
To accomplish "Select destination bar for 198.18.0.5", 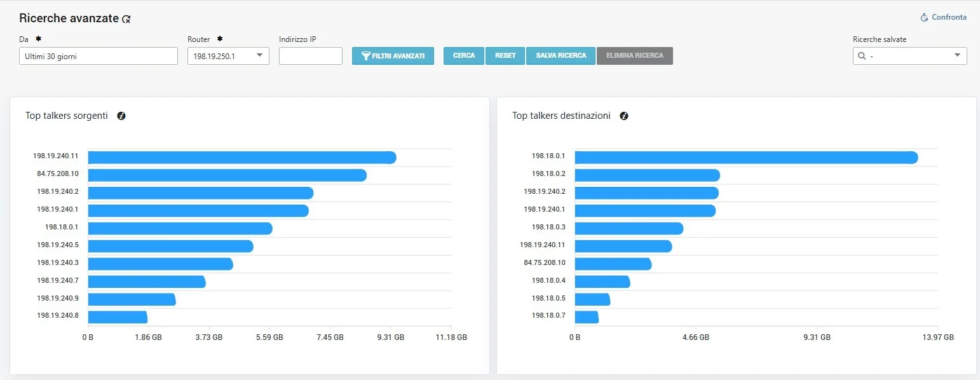I will (x=592, y=299).
